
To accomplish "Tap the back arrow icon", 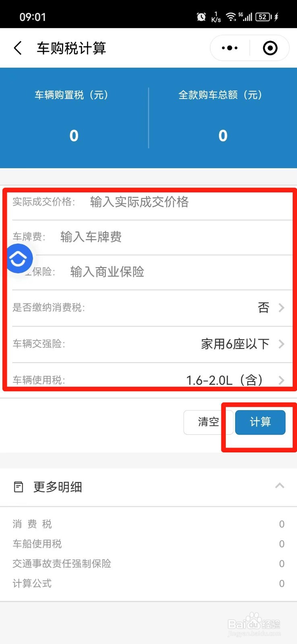I will tap(18, 48).
